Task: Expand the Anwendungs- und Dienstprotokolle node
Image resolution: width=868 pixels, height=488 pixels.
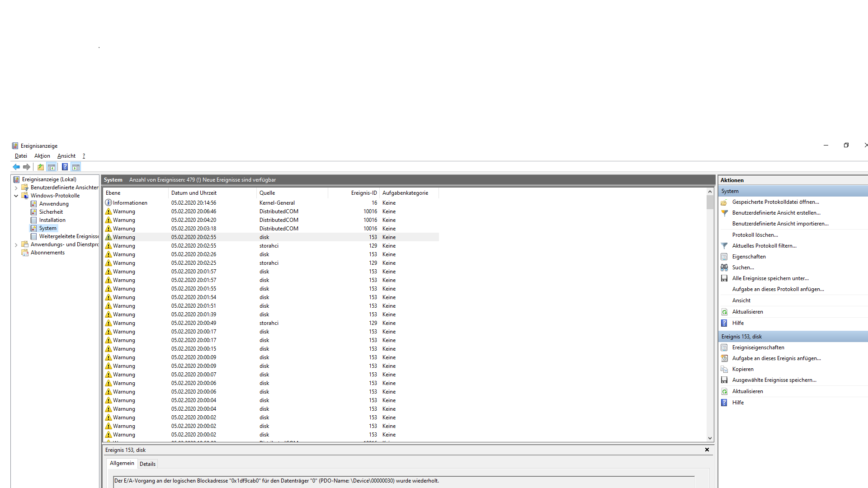Action: point(16,244)
